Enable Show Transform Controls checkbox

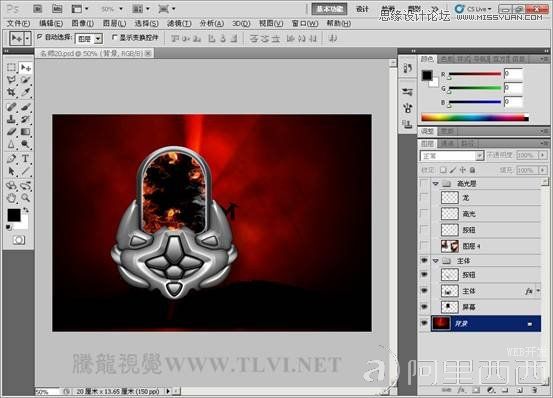[x=114, y=37]
